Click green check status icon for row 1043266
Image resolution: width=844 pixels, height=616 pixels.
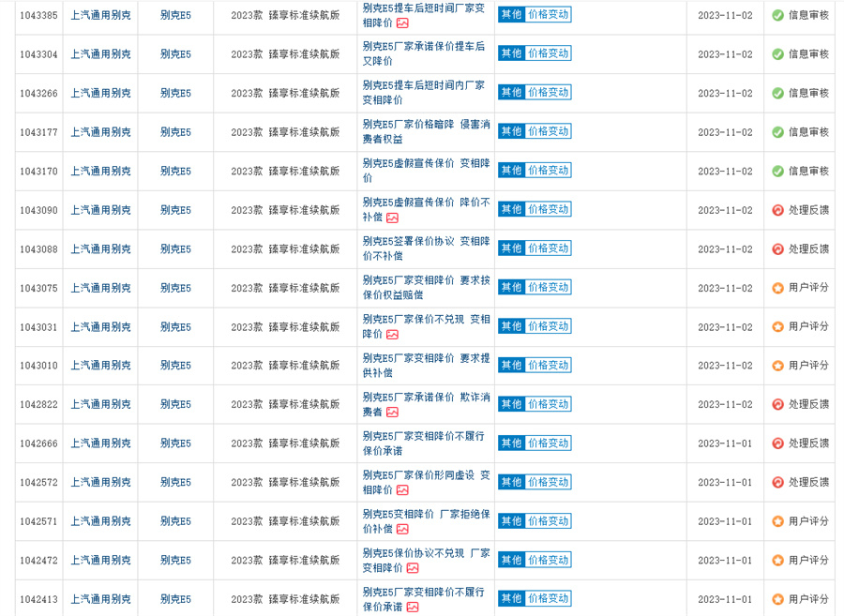(777, 93)
